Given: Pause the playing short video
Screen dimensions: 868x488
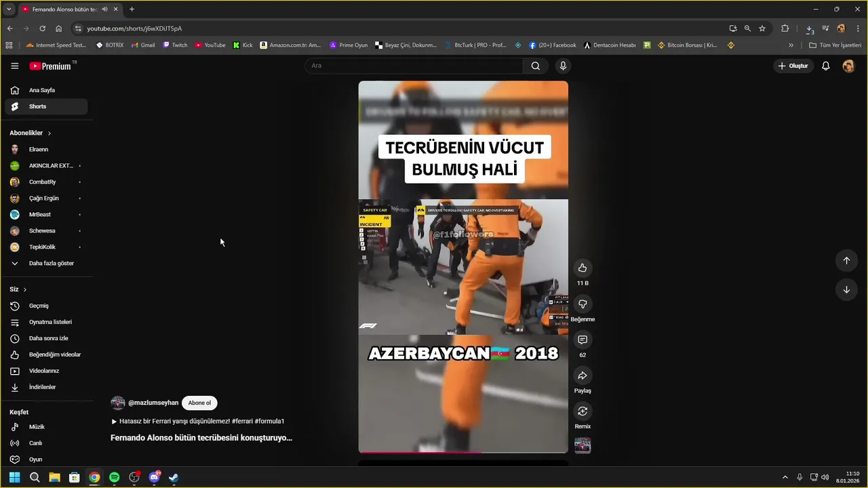Looking at the screenshot, I should (463, 267).
